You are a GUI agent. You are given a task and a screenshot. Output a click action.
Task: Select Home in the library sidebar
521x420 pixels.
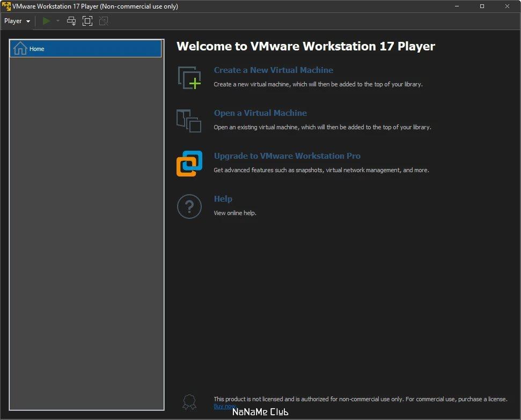85,48
